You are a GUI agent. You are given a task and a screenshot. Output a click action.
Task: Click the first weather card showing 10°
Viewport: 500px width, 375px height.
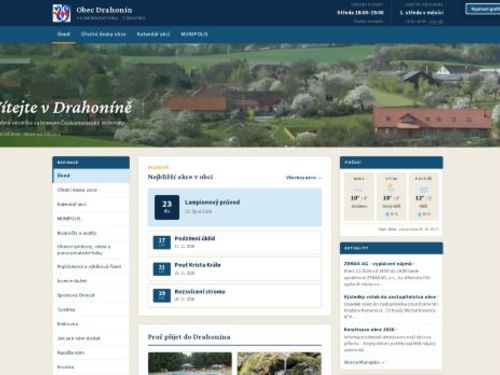pyautogui.click(x=359, y=197)
